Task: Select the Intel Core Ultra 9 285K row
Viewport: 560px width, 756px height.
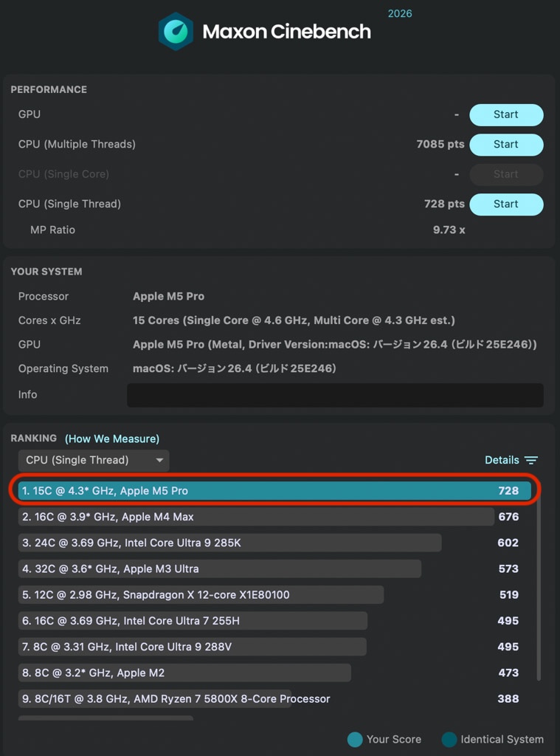Action: (229, 543)
